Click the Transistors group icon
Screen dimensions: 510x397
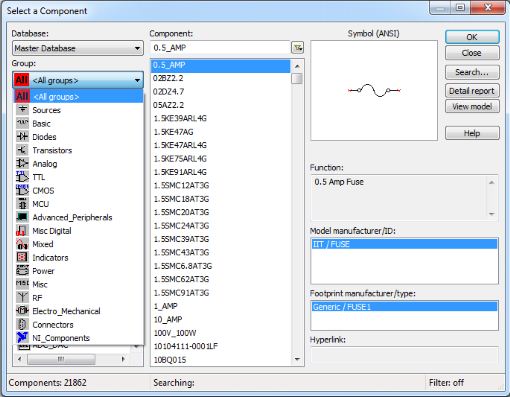pyautogui.click(x=22, y=150)
